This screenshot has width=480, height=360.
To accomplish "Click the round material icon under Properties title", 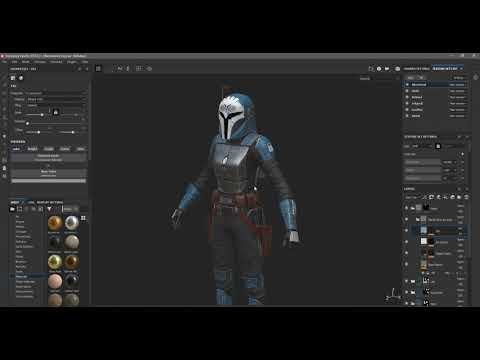I will [x=21, y=78].
